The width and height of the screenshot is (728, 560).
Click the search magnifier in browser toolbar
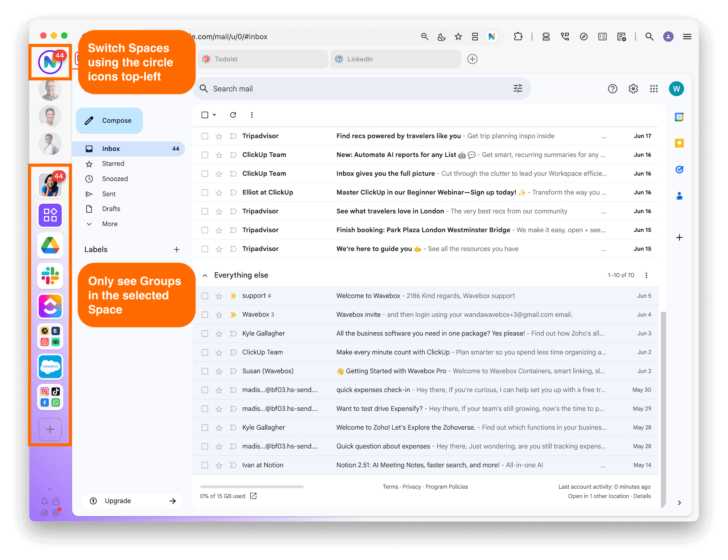(x=649, y=36)
